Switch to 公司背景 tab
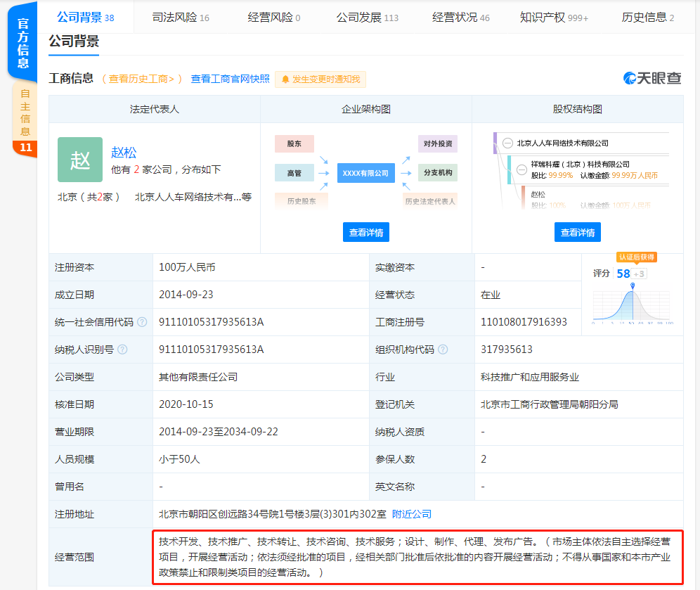The image size is (700, 590). [85, 18]
